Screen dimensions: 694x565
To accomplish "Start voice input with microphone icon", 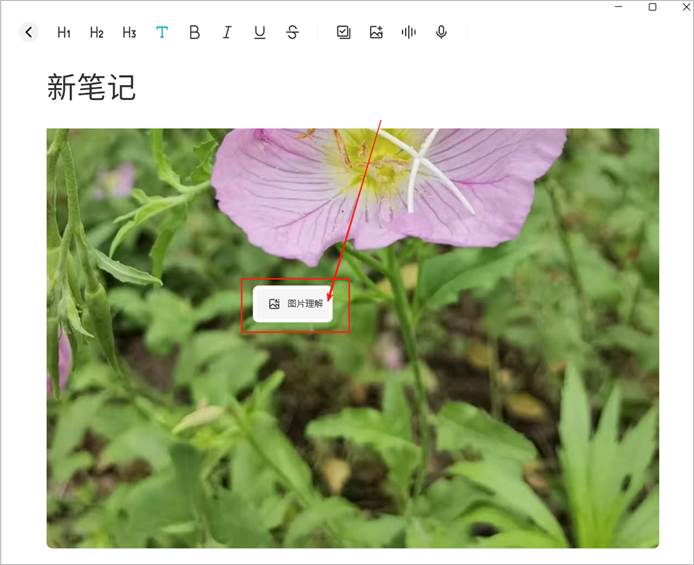I will point(441,32).
